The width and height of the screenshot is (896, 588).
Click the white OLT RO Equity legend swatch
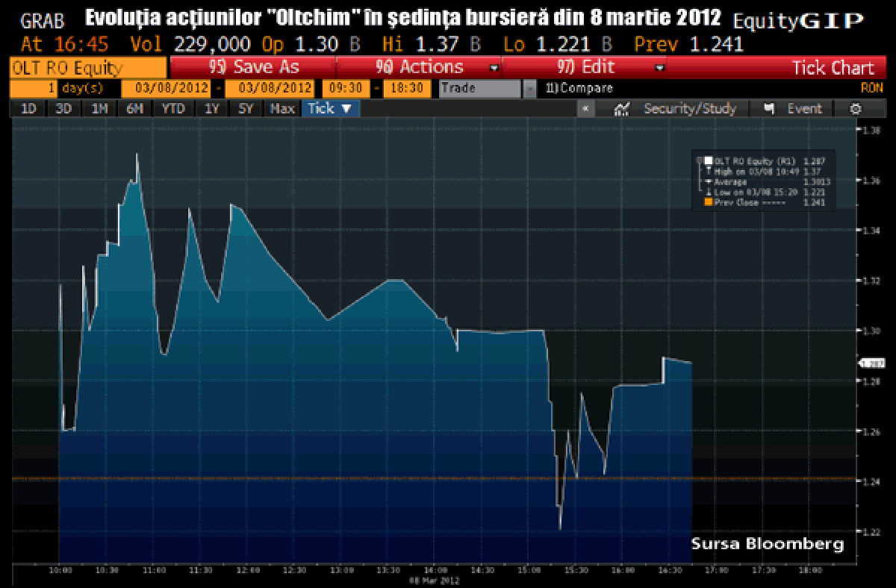(707, 160)
